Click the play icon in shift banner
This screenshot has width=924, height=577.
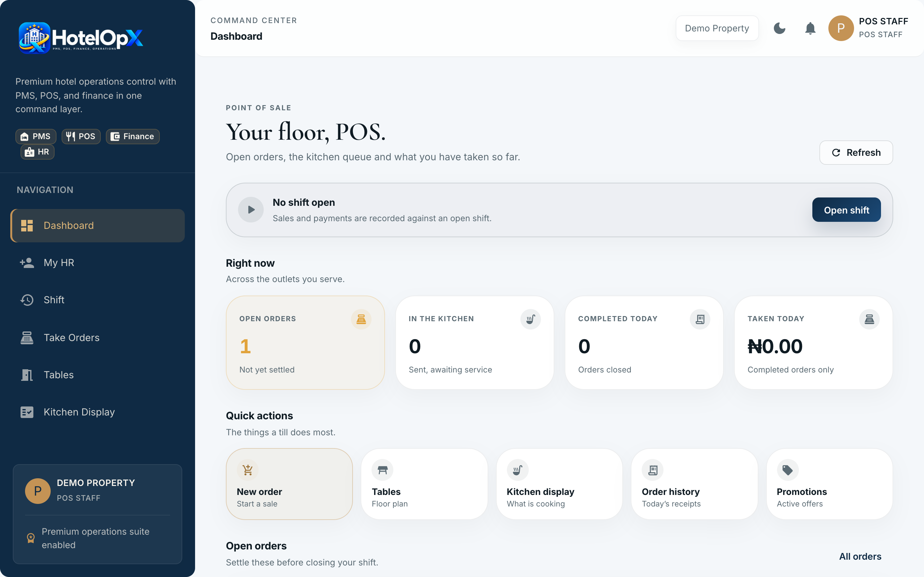coord(251,210)
